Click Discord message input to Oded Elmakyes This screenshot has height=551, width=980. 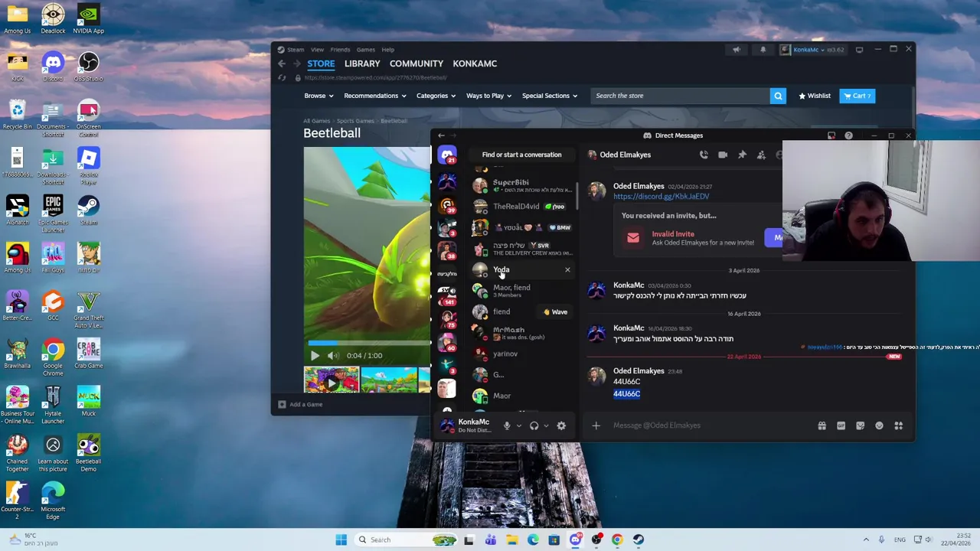click(x=710, y=425)
